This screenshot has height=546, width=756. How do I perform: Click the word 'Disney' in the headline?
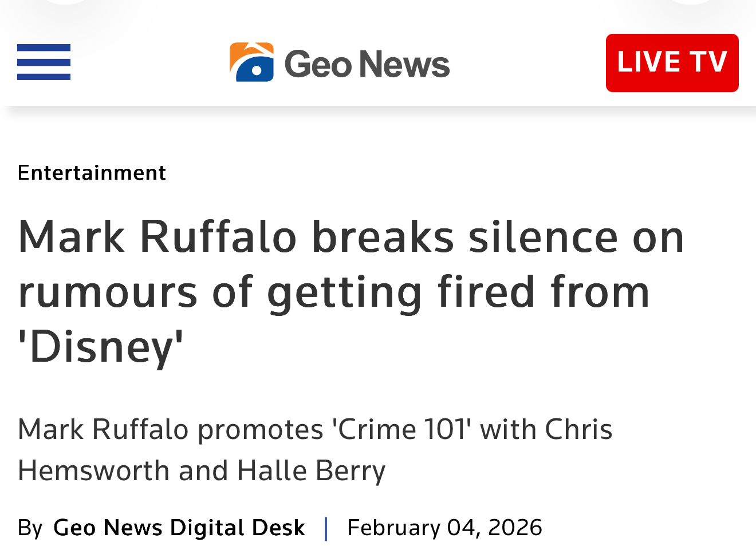point(101,347)
